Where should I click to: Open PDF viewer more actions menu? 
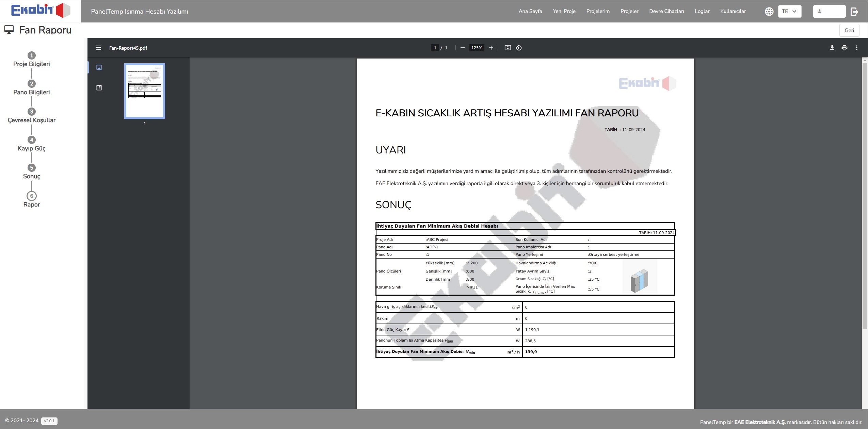click(857, 48)
